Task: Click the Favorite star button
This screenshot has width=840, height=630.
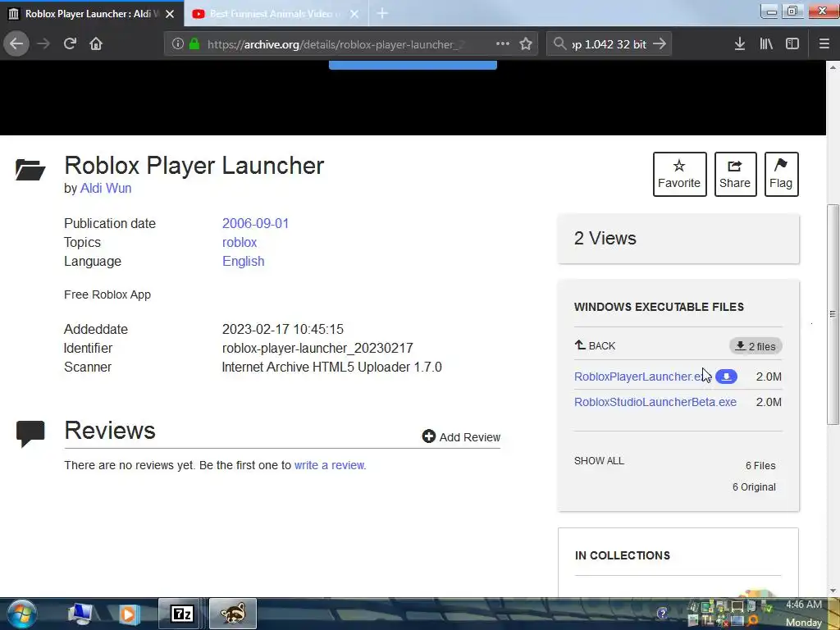Action: point(679,174)
